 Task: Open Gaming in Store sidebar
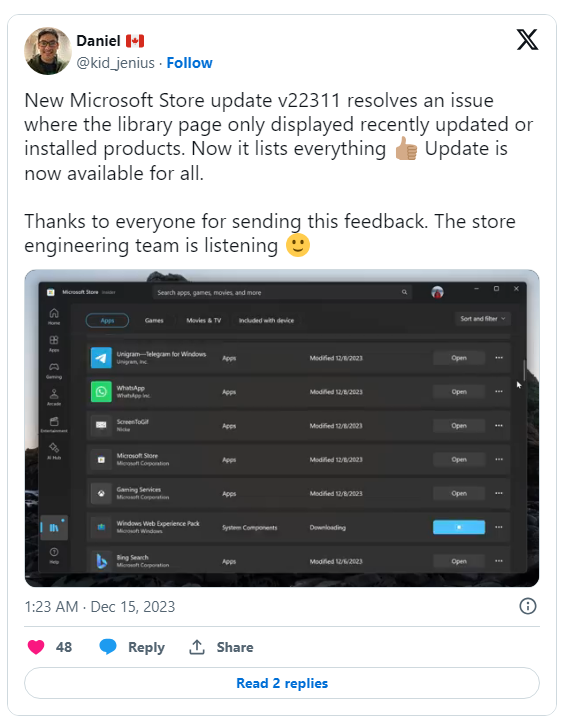point(54,370)
